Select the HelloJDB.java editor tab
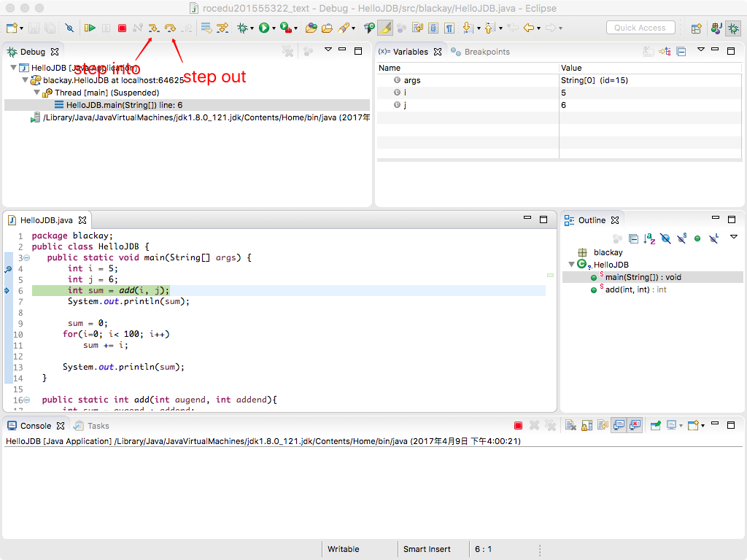Screen dimensions: 747x560 click(47, 220)
